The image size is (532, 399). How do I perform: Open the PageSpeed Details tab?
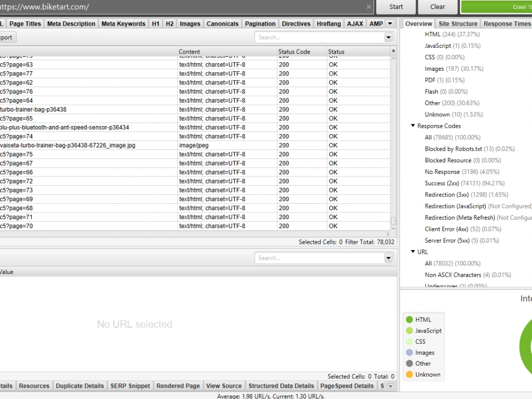(x=347, y=386)
